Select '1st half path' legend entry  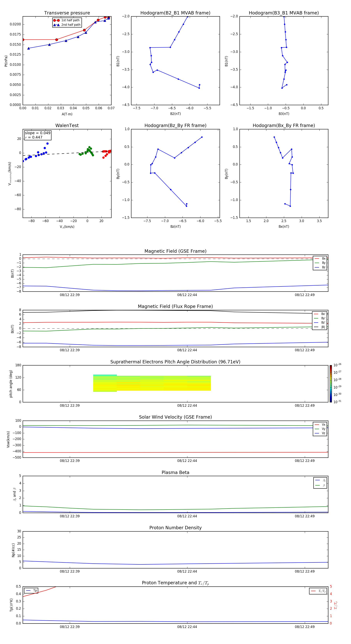(67, 20)
